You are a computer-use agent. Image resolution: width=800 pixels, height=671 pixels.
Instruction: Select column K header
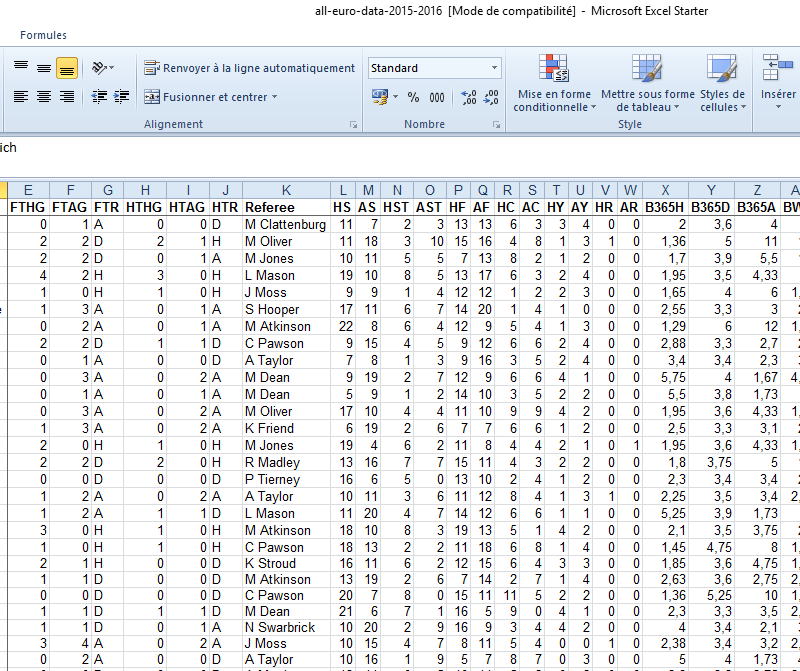point(286,190)
